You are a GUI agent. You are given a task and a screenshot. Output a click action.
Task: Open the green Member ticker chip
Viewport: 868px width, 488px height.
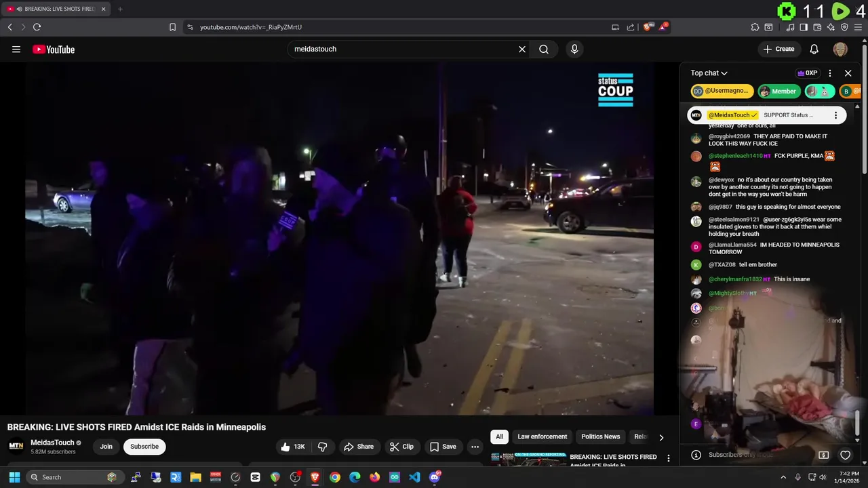click(778, 91)
